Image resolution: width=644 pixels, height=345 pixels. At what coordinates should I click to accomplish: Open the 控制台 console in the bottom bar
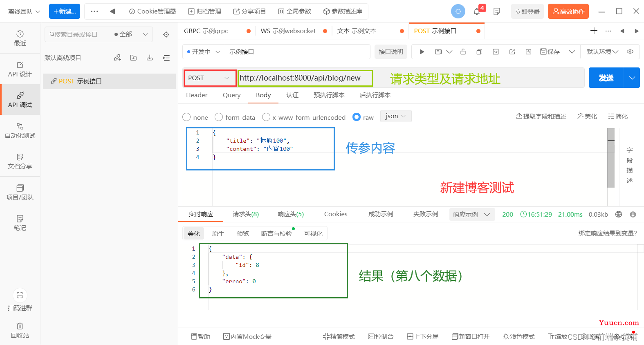tap(381, 336)
